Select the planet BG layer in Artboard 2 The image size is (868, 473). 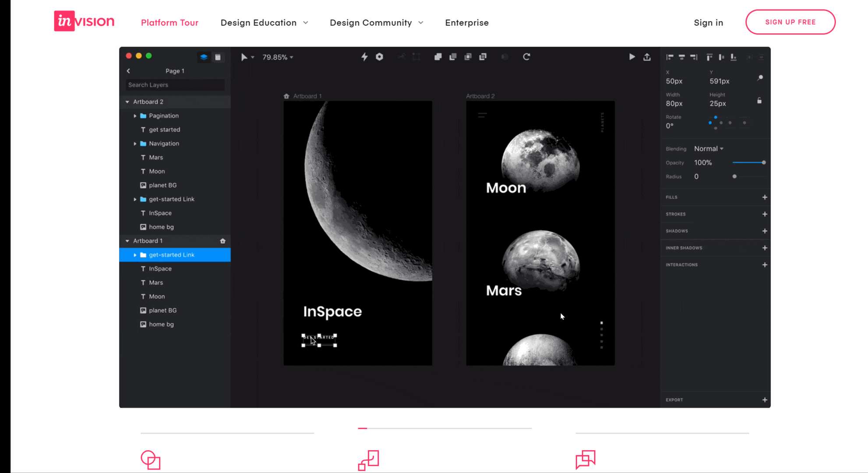point(163,185)
